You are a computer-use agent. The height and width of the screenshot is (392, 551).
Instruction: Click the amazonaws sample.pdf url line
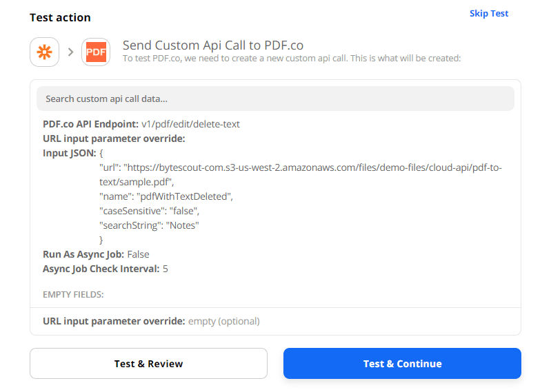[300, 167]
